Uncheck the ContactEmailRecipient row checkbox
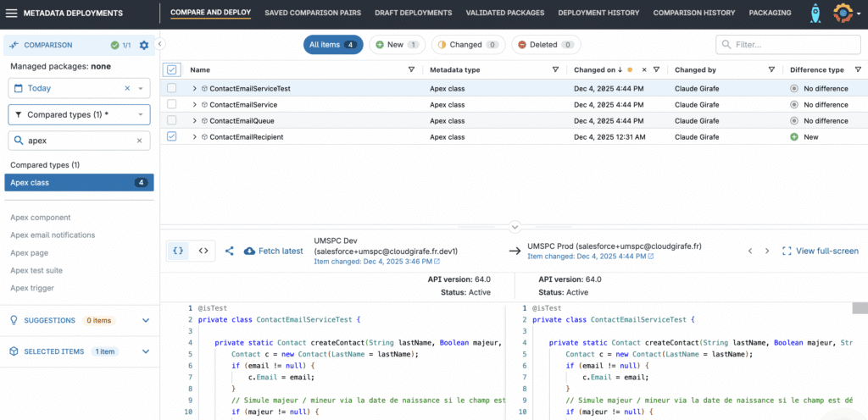The width and height of the screenshot is (868, 420). tap(172, 136)
